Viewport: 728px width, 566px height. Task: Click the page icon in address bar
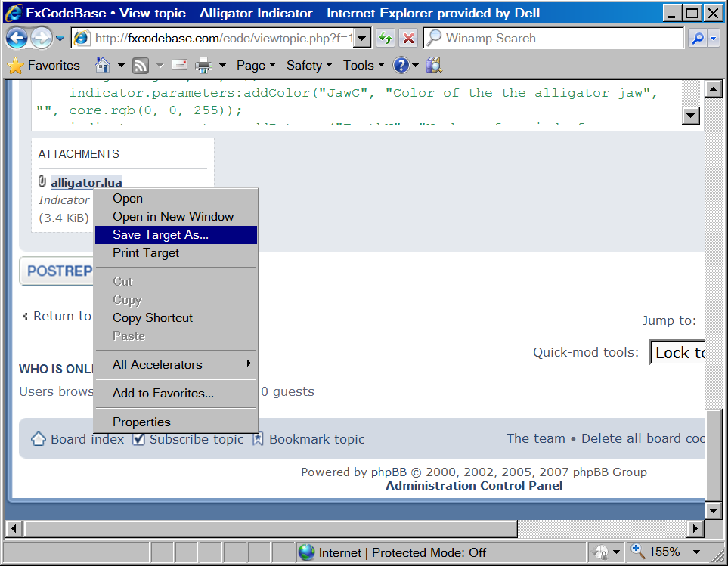(82, 38)
